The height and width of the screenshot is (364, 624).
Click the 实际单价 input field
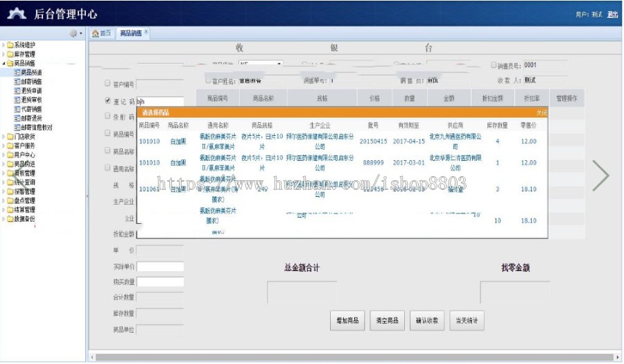[x=160, y=266]
